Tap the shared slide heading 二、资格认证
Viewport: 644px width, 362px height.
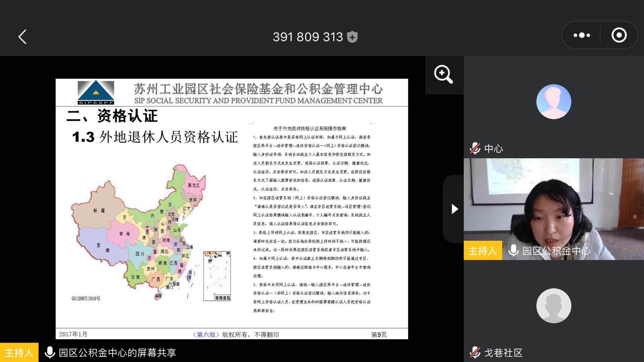112,116
